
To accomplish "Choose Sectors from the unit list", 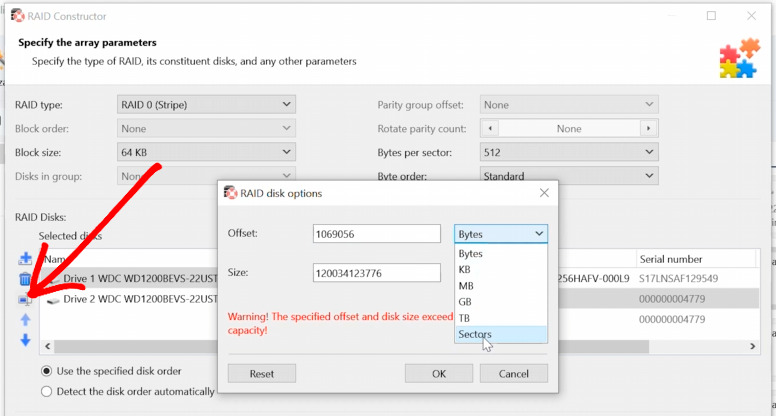I will [501, 334].
